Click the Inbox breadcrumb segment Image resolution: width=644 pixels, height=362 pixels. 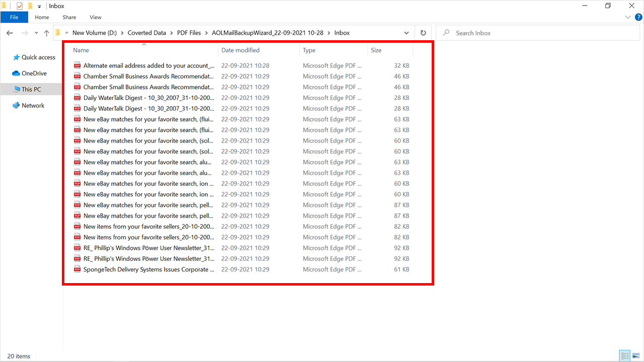click(x=342, y=33)
